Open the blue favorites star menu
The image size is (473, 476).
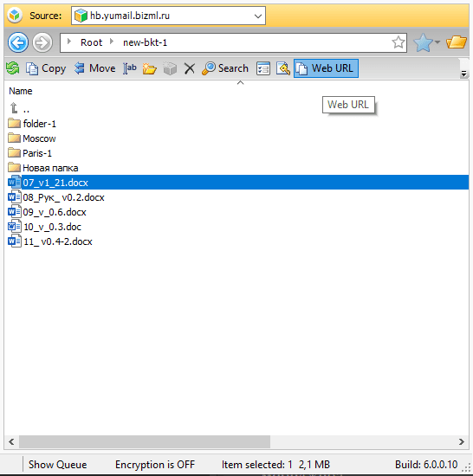click(426, 42)
